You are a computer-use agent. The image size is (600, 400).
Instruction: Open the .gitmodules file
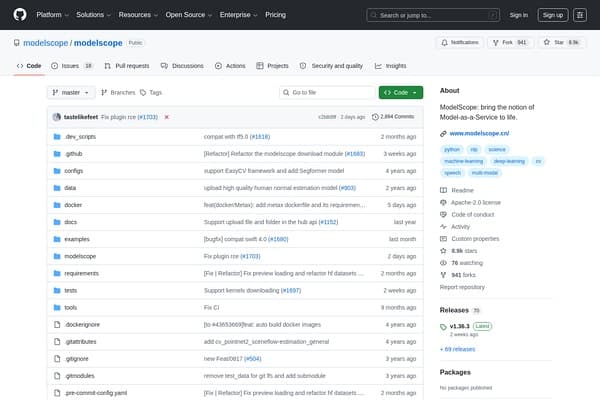pos(79,376)
